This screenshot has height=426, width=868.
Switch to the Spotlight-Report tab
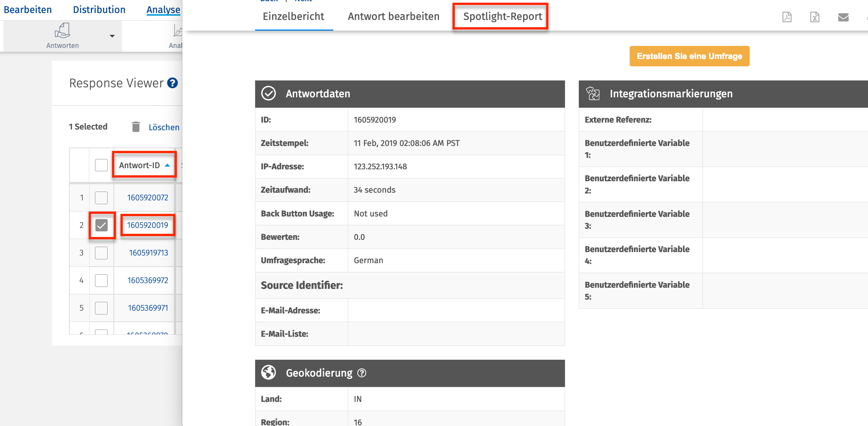[502, 16]
